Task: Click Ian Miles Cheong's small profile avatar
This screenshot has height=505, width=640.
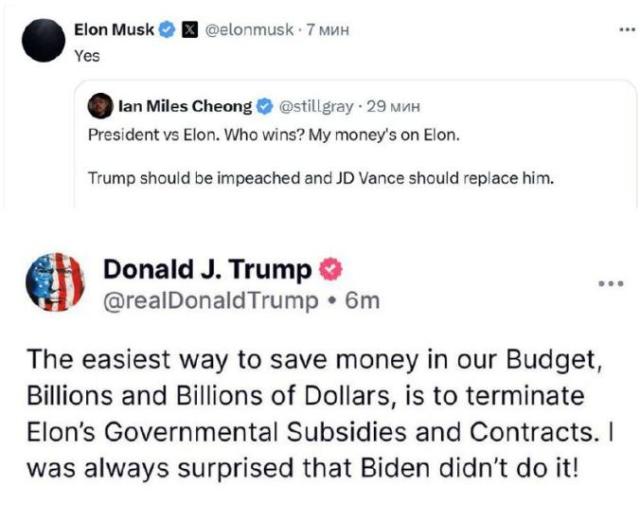Action: pyautogui.click(x=100, y=104)
